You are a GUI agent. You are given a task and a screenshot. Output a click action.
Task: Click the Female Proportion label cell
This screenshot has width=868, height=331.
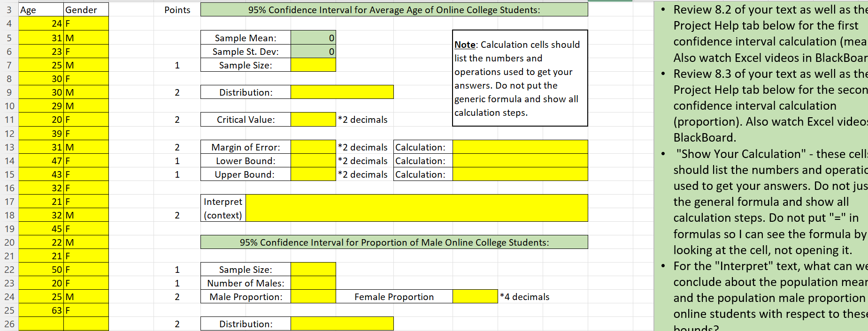click(394, 297)
